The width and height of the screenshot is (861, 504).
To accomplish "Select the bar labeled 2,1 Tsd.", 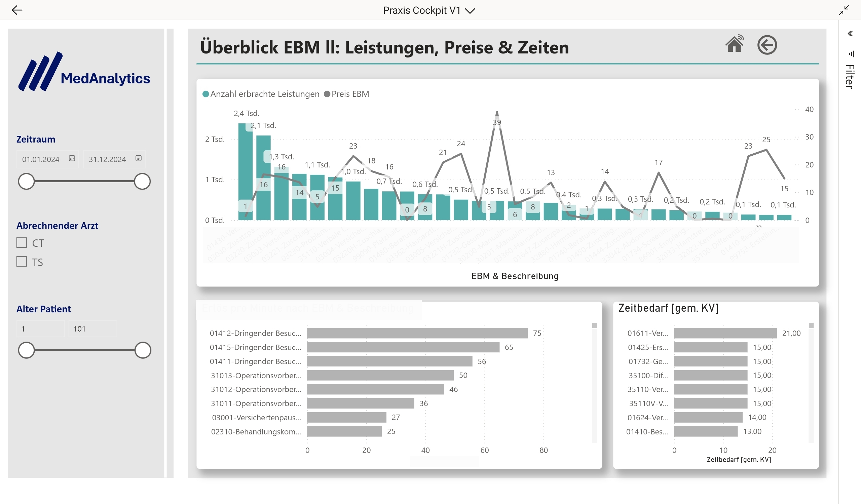I will [263, 178].
